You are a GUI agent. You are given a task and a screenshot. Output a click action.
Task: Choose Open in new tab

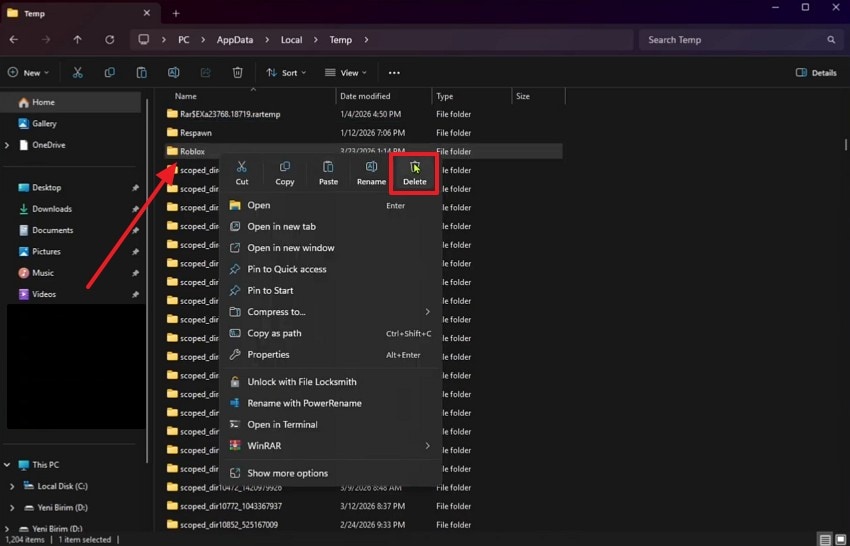pos(331,227)
